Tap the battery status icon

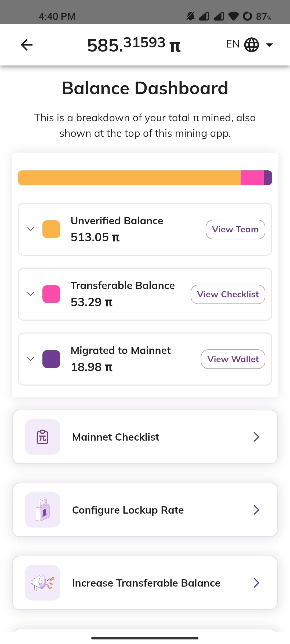247,16
